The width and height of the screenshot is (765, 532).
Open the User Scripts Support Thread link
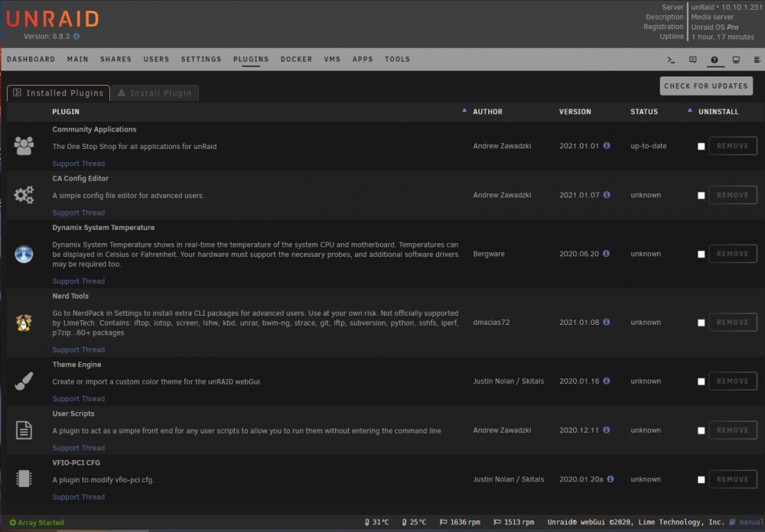click(x=79, y=448)
